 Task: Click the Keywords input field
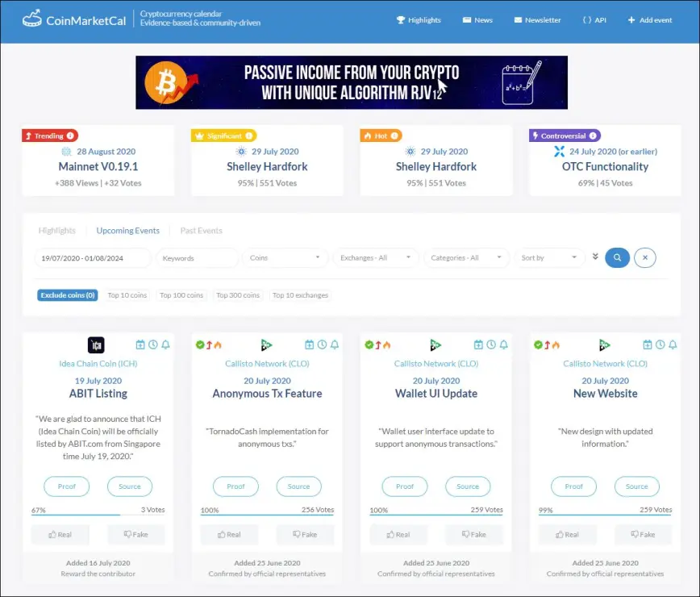coord(198,258)
